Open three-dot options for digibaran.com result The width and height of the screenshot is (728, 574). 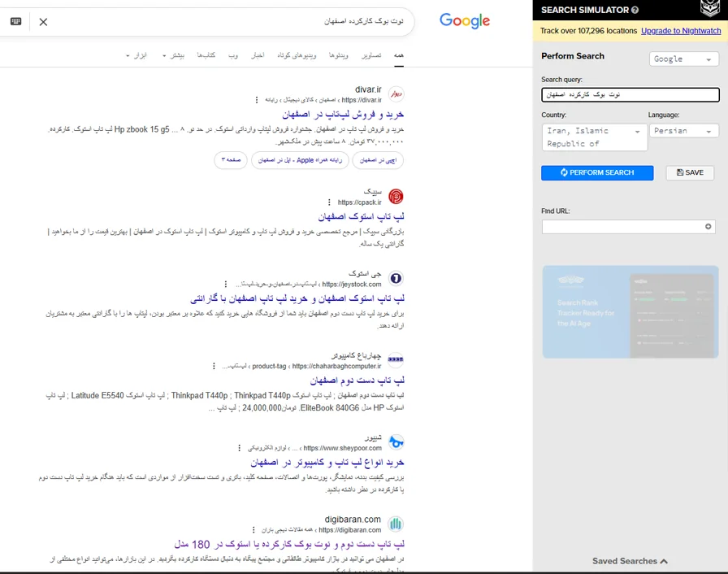click(253, 530)
